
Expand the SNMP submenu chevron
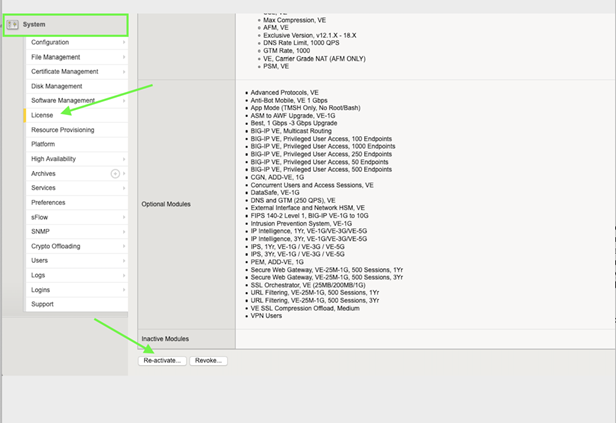click(x=124, y=231)
